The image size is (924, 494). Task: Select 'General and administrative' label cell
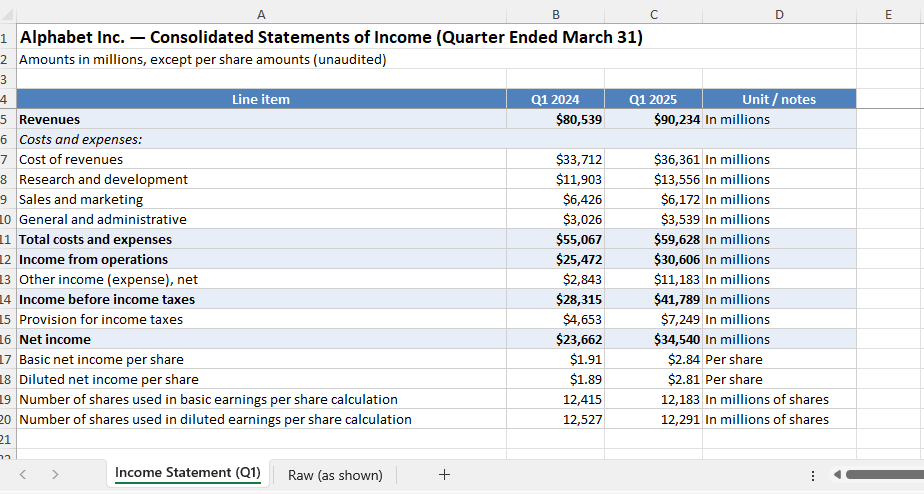point(261,219)
